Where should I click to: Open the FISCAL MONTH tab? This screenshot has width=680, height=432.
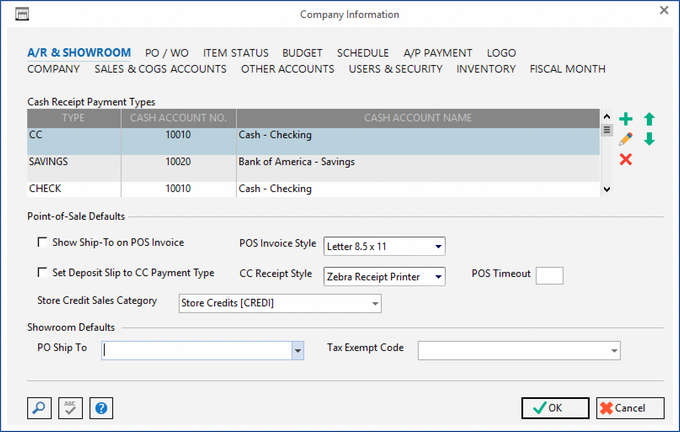coord(568,69)
